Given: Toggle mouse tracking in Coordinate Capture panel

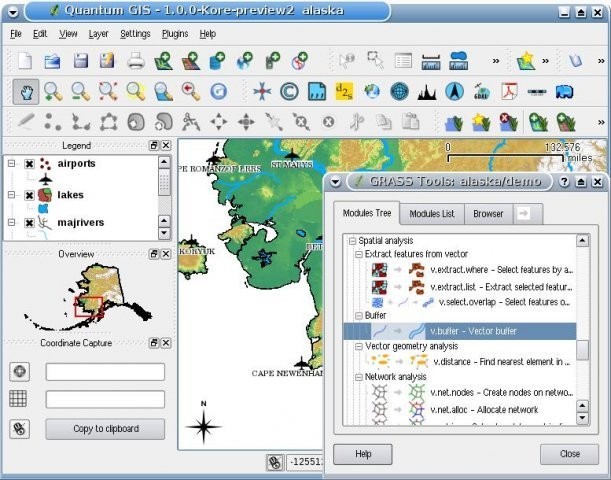Looking at the screenshot, I should (19, 429).
